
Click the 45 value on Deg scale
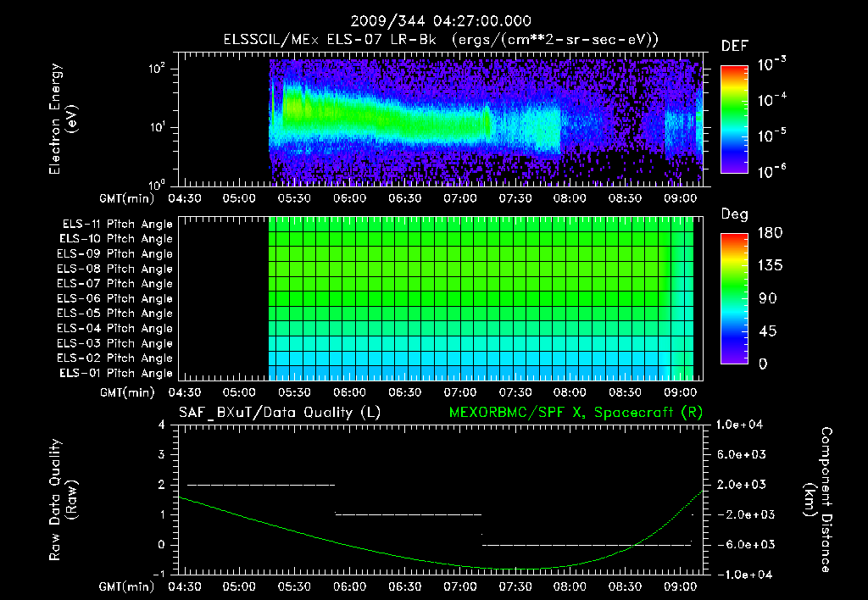click(768, 331)
